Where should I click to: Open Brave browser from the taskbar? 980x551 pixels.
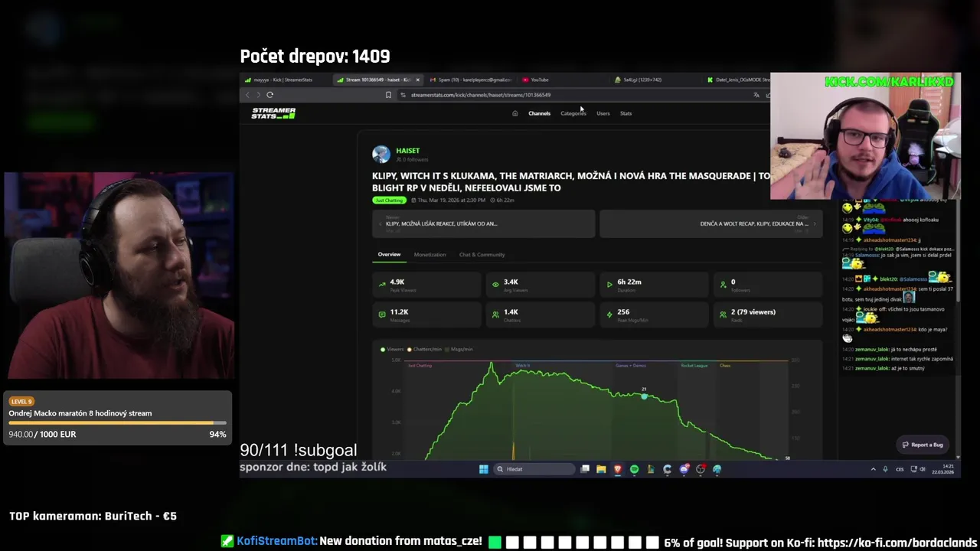(x=618, y=469)
